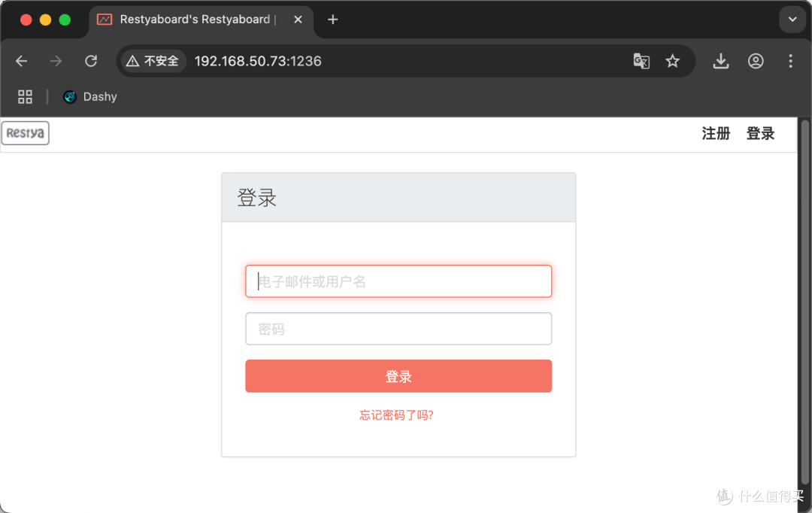Focus the 密码 password field
812x513 pixels.
point(398,329)
